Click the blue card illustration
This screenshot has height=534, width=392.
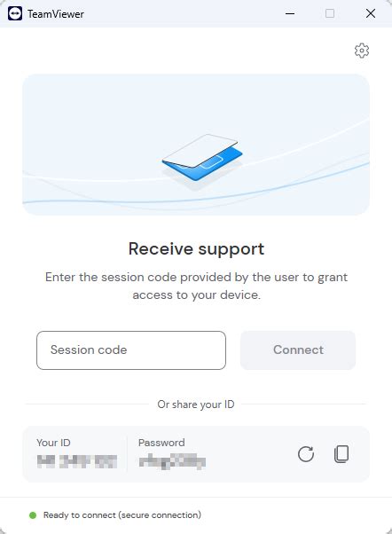(202, 157)
